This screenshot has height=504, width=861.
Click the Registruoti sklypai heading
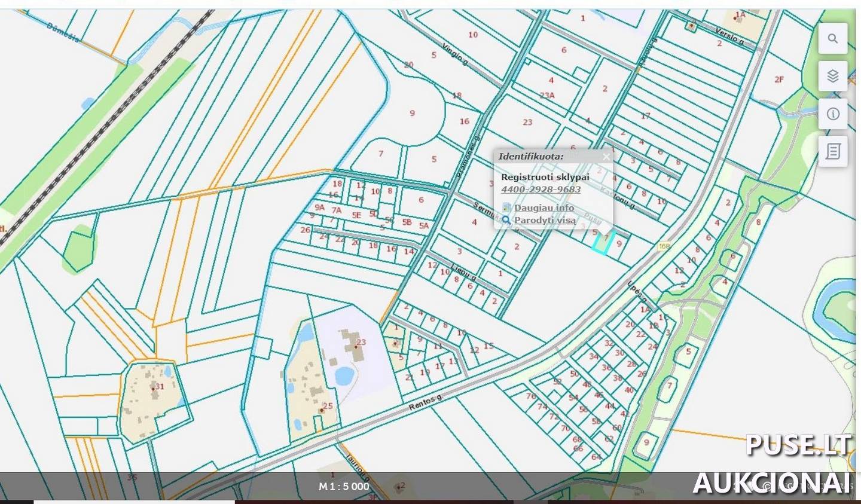click(x=545, y=177)
